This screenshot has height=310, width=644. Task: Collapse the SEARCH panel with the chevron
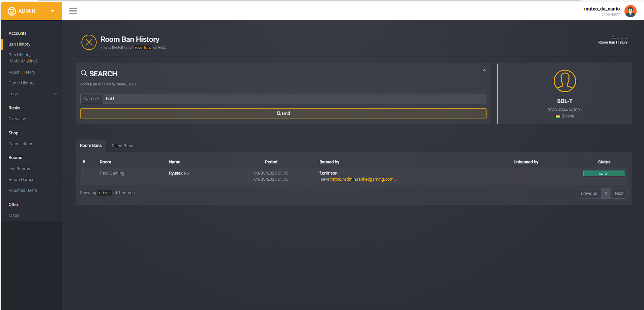coord(484,71)
